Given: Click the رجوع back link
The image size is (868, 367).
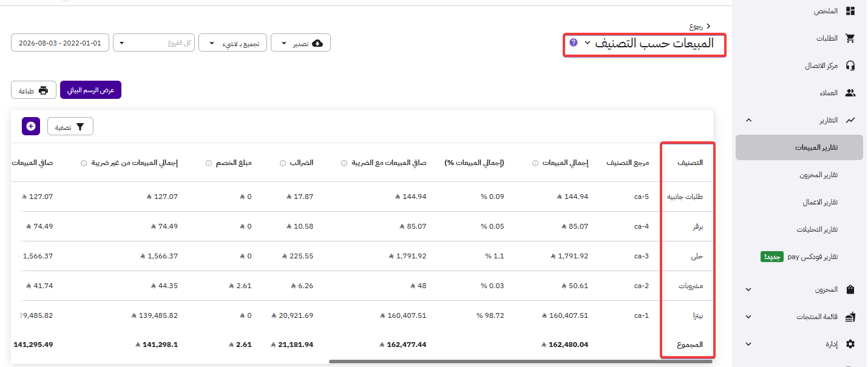Looking at the screenshot, I should pyautogui.click(x=696, y=27).
